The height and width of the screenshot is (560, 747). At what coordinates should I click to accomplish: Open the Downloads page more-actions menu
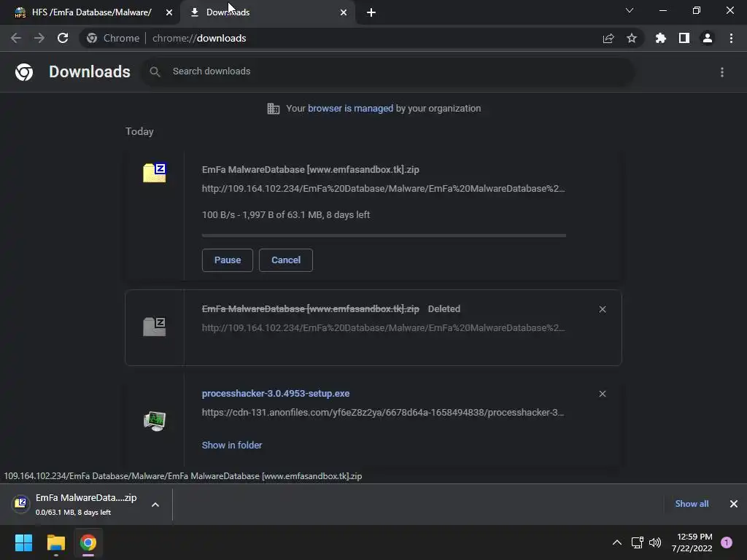(722, 72)
